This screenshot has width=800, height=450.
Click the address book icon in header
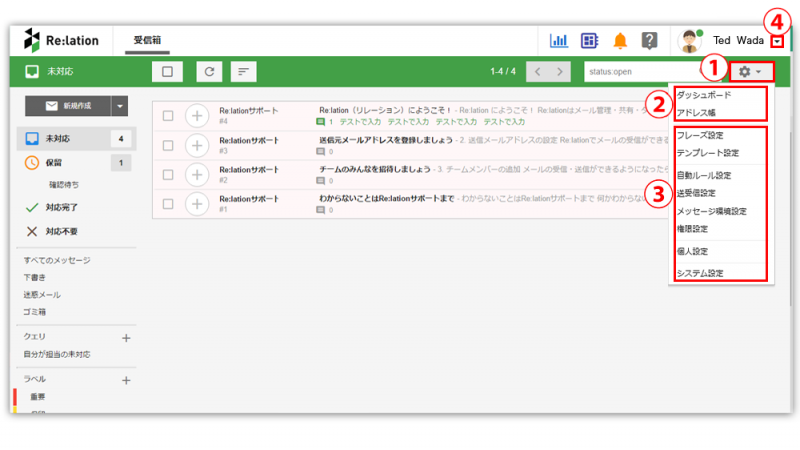[x=589, y=41]
